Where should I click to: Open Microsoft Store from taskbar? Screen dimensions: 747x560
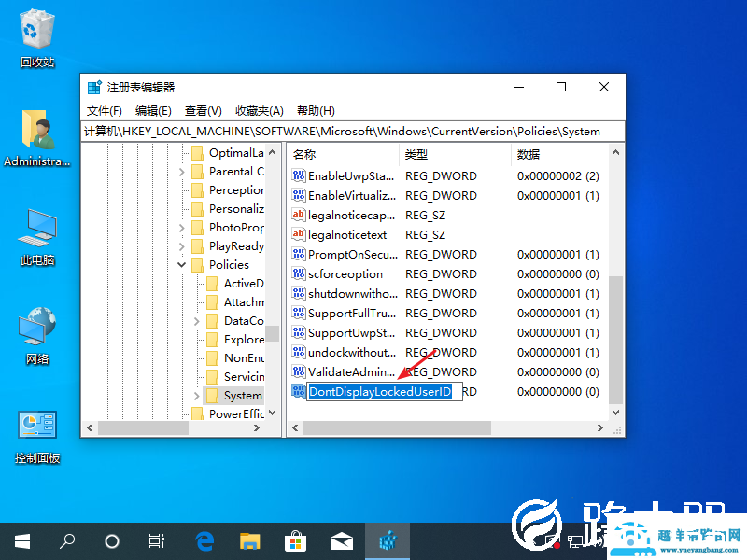coord(295,541)
